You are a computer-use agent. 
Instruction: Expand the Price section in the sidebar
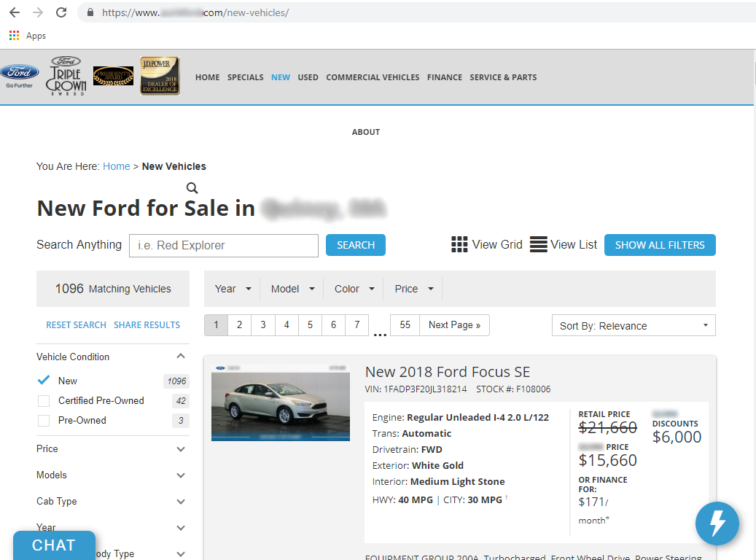click(112, 449)
